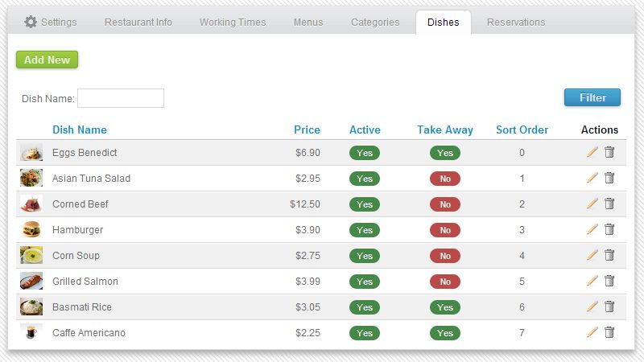Edit the Corn Soup dish
This screenshot has width=644, height=362.
(x=592, y=255)
